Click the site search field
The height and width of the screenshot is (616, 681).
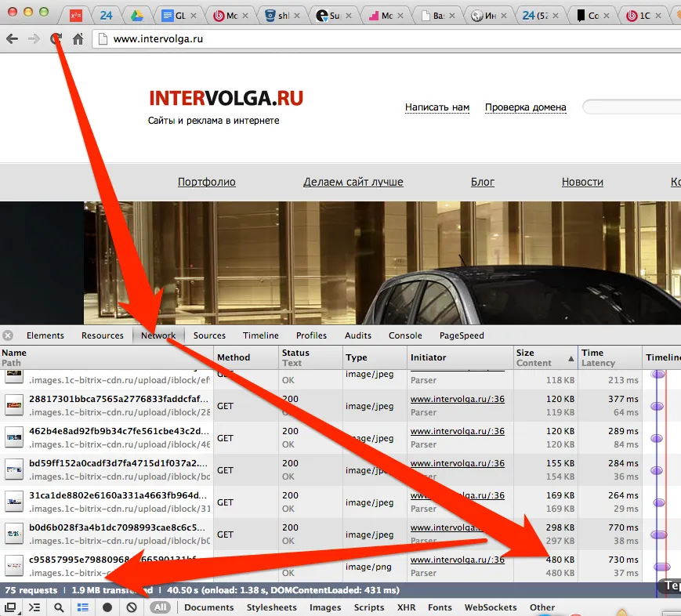tap(632, 107)
